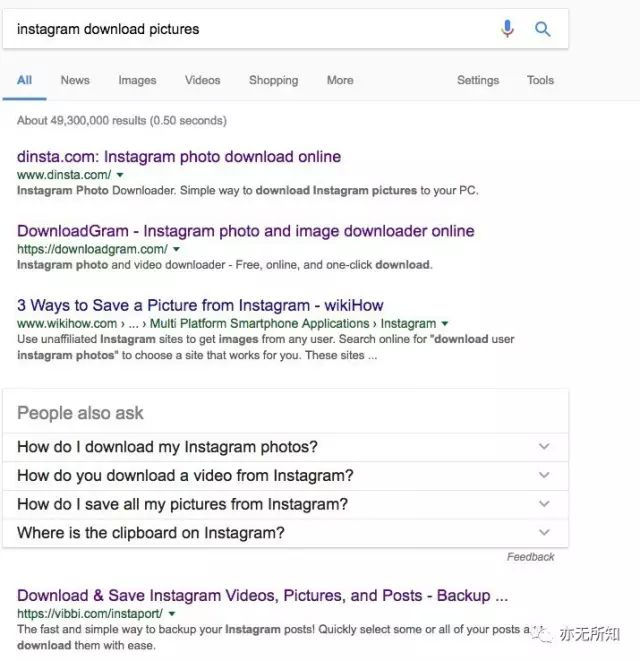
Task: Open search Settings
Action: (478, 80)
